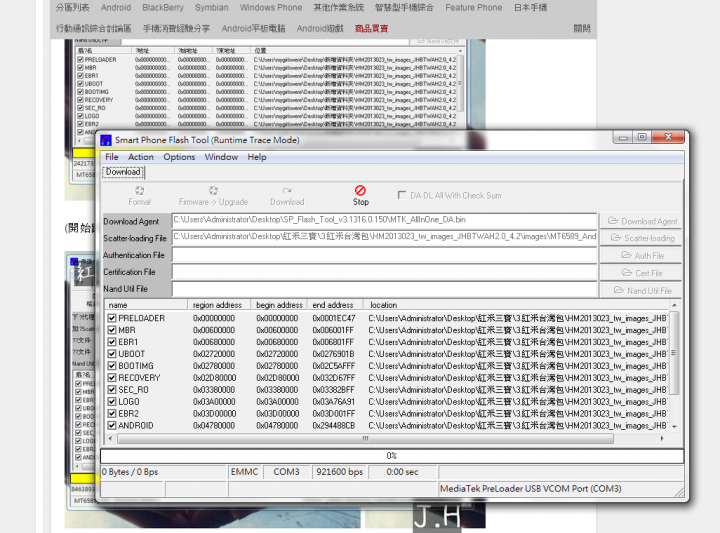Image resolution: width=720 pixels, height=533 pixels.
Task: Click the horizontal scrollbar right arrow
Action: coord(662,438)
